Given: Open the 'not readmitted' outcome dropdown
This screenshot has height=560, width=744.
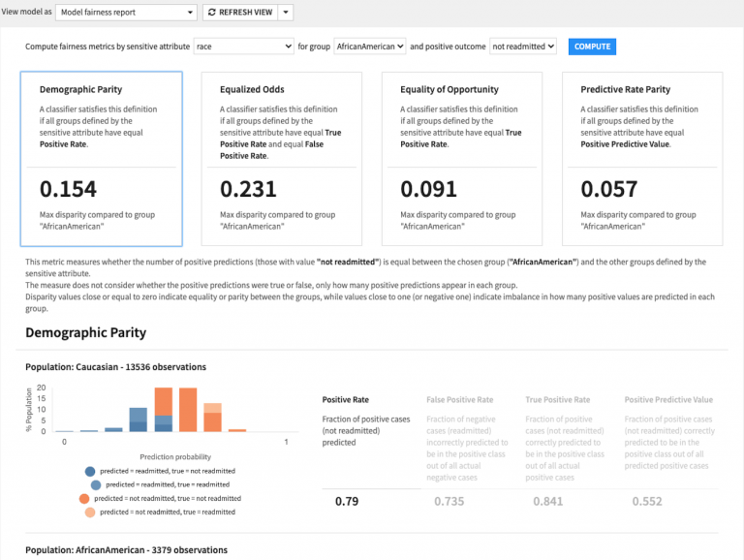Looking at the screenshot, I should (523, 47).
